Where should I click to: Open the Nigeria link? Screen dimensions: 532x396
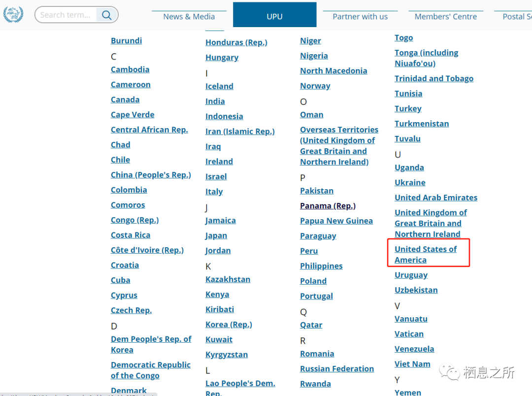314,56
